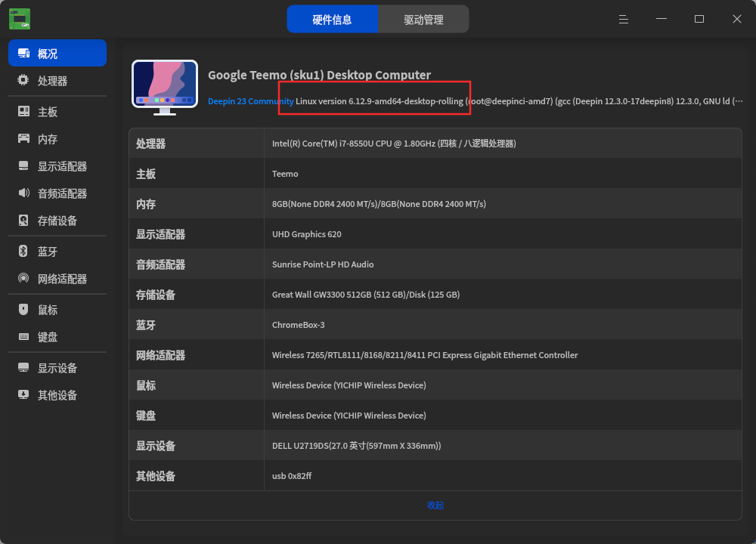
Task: Click the UHD Graphics 620 value
Action: pos(307,234)
